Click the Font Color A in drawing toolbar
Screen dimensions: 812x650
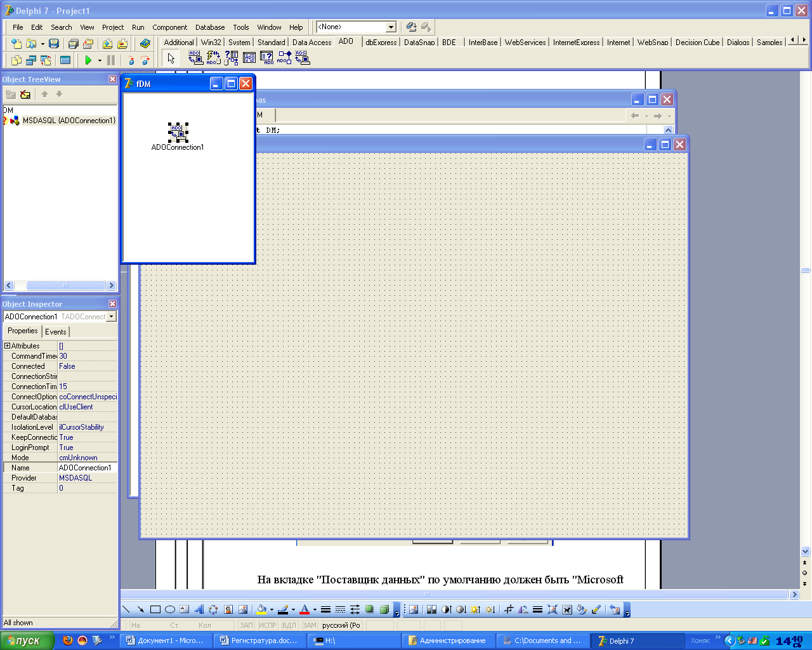click(304, 609)
